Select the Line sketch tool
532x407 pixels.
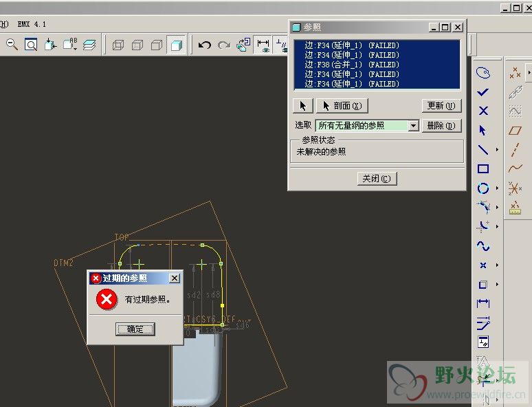click(x=483, y=150)
